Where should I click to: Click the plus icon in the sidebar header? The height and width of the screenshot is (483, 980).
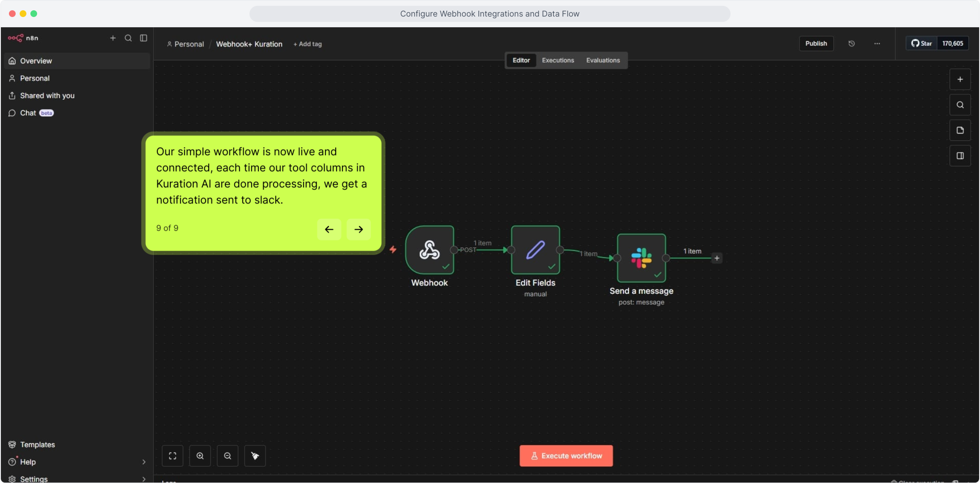point(113,38)
